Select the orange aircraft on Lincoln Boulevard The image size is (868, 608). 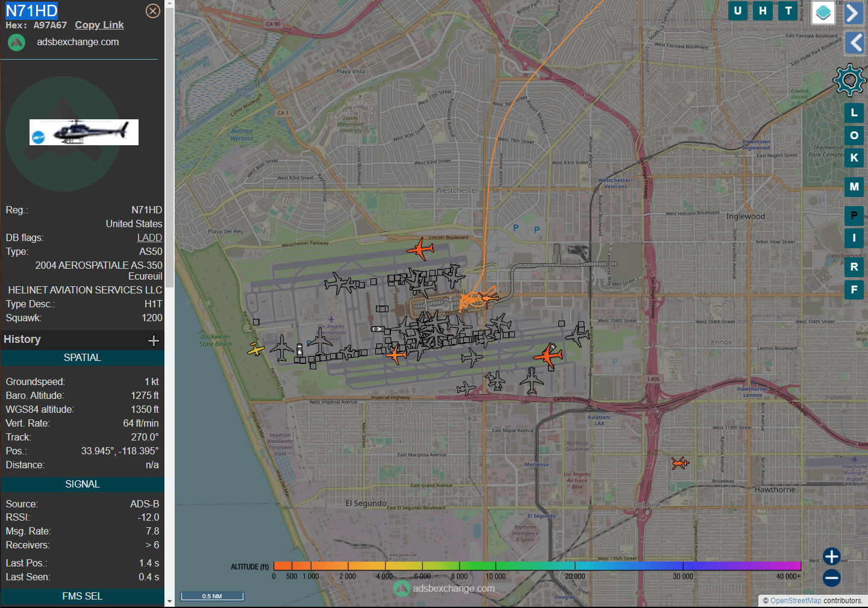(x=420, y=248)
